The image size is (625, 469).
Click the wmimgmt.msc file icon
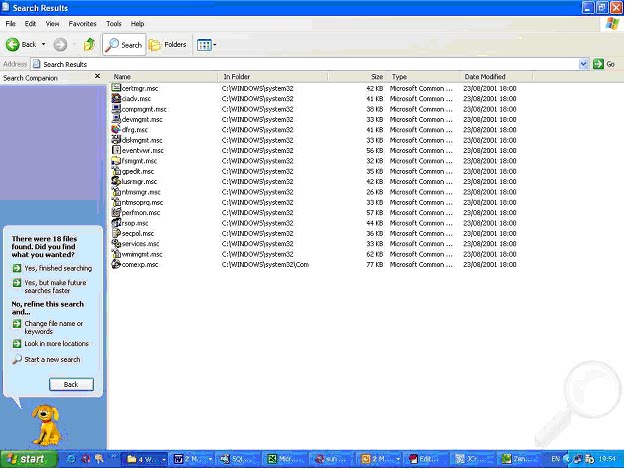[116, 253]
